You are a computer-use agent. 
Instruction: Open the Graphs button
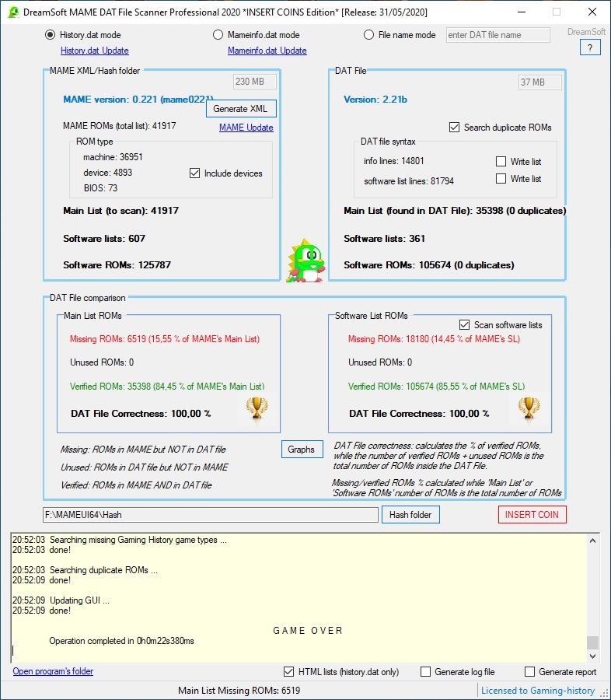coord(302,449)
